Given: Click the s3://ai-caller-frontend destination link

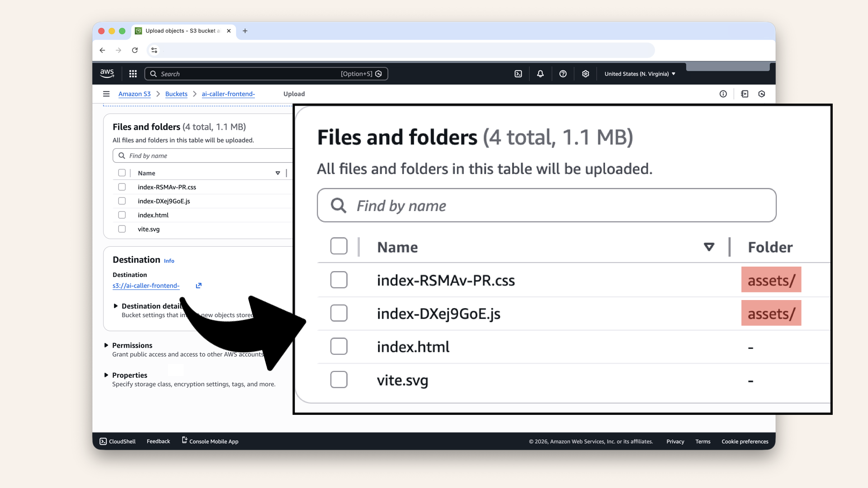Looking at the screenshot, I should pyautogui.click(x=146, y=286).
